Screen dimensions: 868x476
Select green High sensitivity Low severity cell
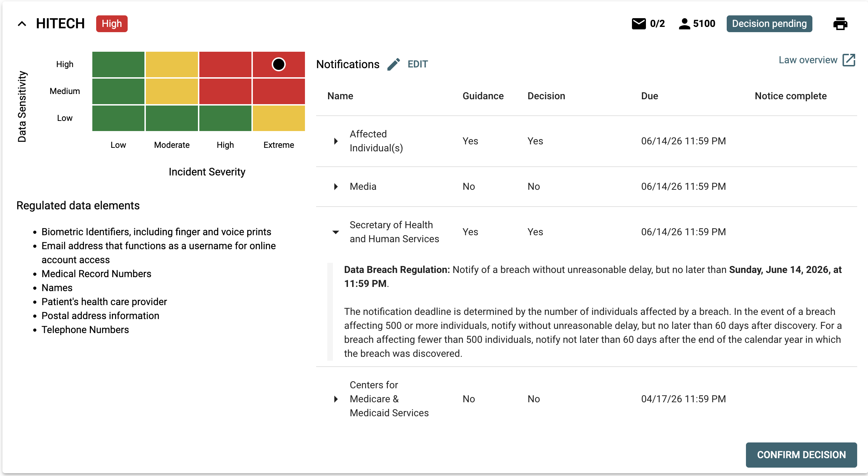coord(118,64)
